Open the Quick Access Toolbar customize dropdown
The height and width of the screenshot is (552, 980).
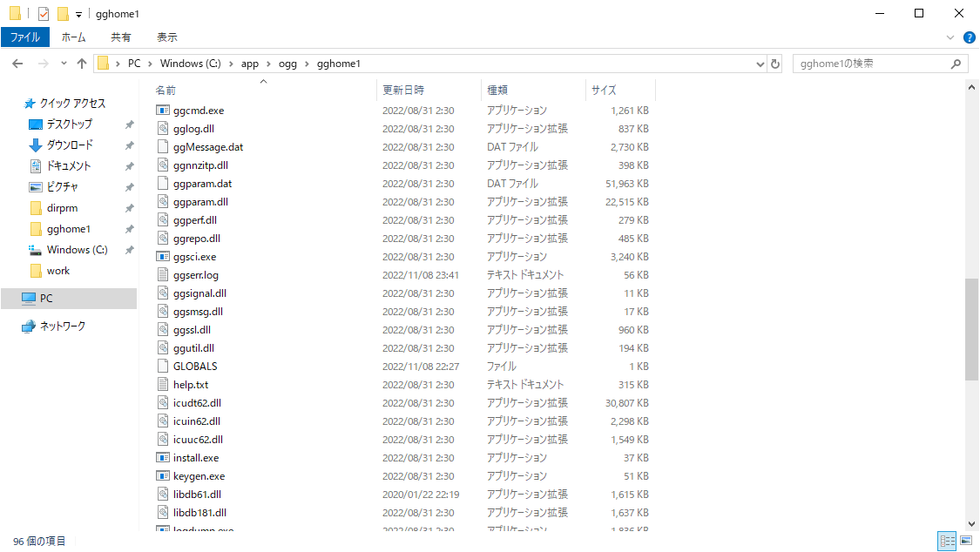(78, 14)
